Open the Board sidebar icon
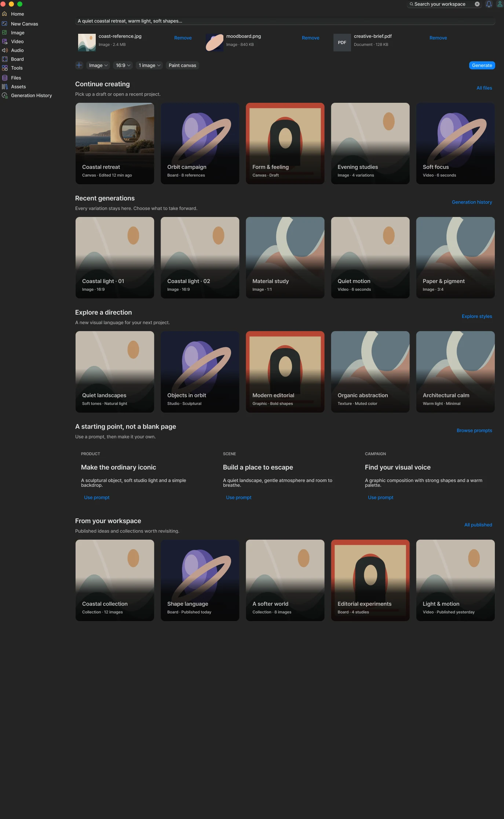Viewport: 504px width, 819px height. (4, 59)
